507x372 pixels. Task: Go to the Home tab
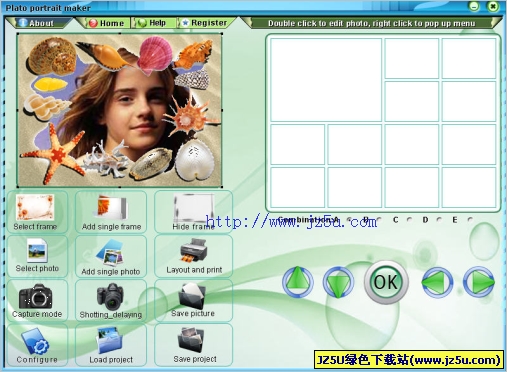(x=107, y=23)
